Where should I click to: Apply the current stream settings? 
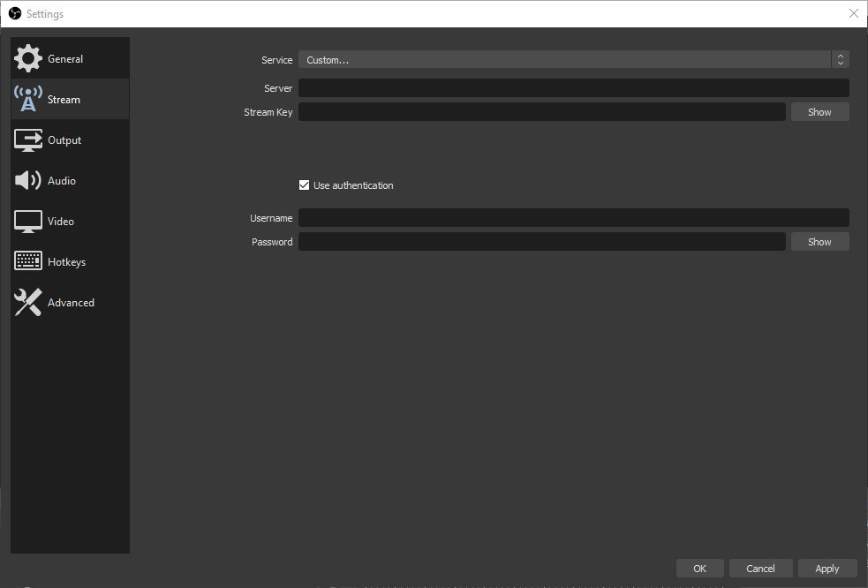(826, 568)
